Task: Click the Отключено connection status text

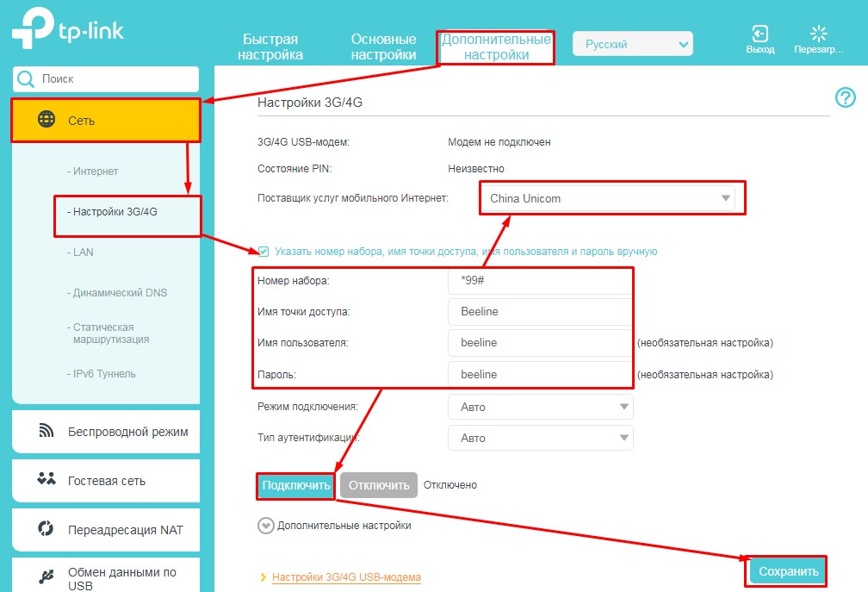Action: pos(450,485)
